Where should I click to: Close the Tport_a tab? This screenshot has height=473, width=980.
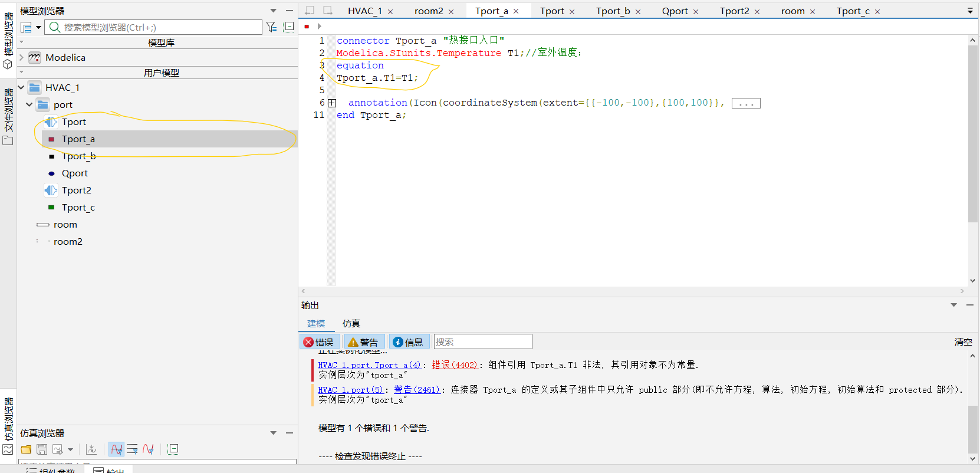coord(516,11)
